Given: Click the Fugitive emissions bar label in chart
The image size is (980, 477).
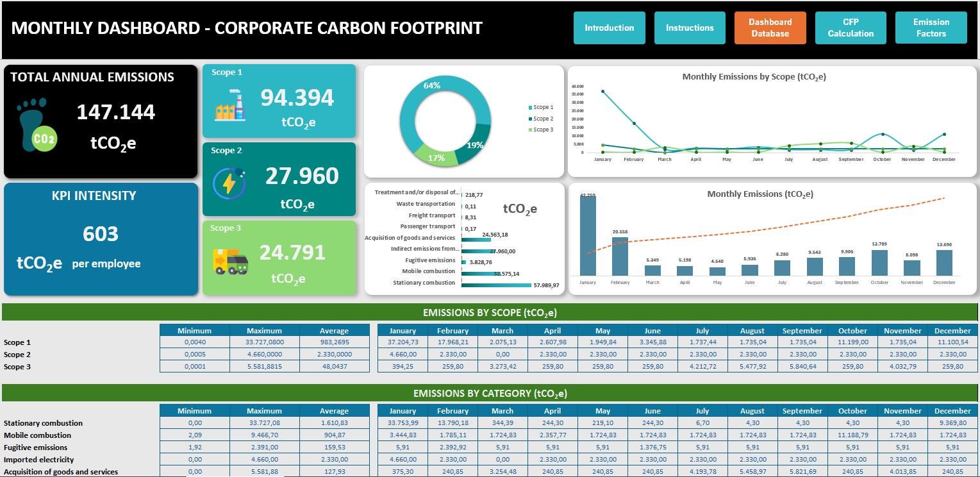Looking at the screenshot, I should tap(430, 260).
